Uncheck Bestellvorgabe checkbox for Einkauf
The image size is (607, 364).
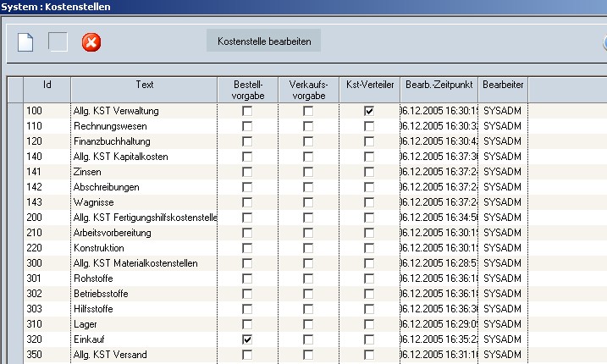[247, 339]
